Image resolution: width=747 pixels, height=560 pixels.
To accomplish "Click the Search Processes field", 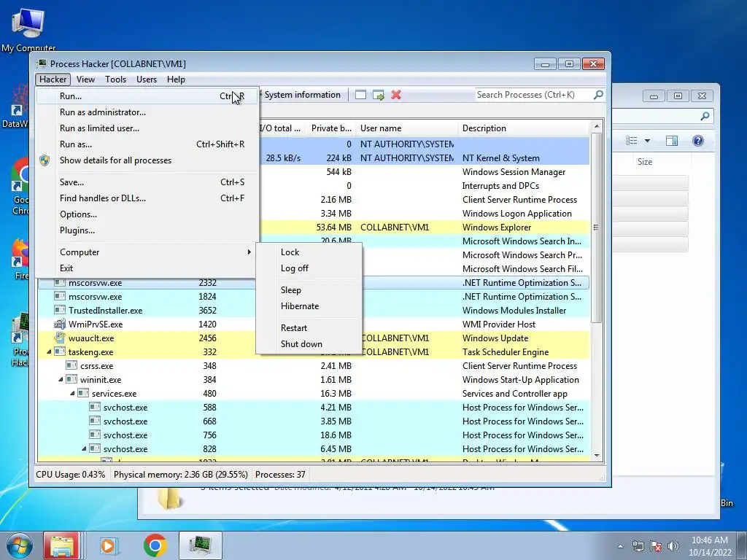I will pyautogui.click(x=533, y=95).
